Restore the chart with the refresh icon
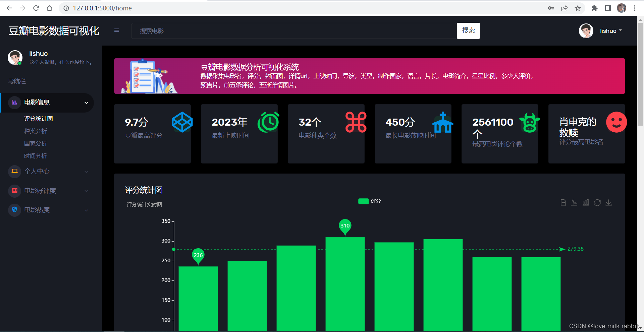644x332 pixels. click(597, 203)
